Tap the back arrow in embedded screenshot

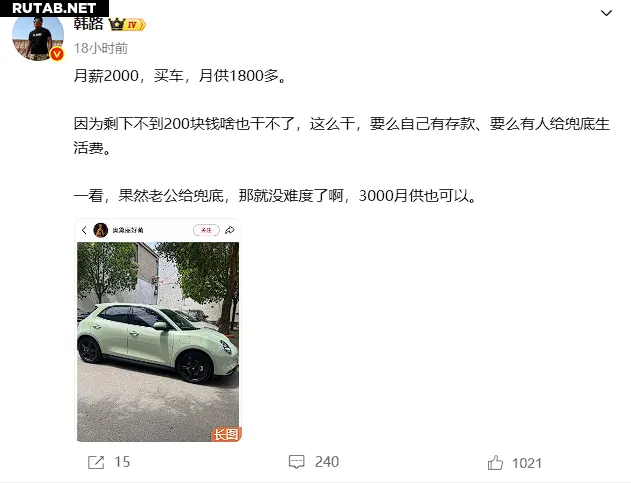84,230
